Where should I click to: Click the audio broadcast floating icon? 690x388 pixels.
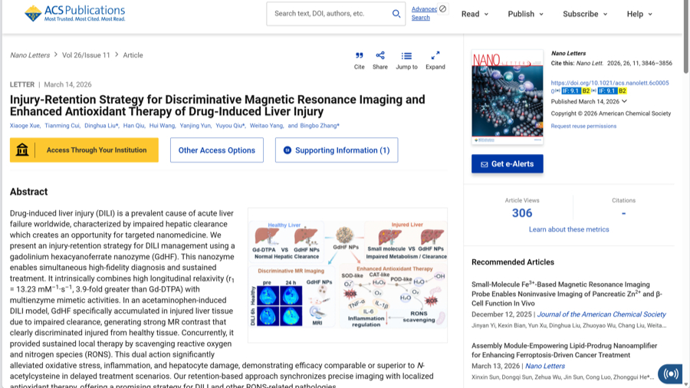[671, 374]
